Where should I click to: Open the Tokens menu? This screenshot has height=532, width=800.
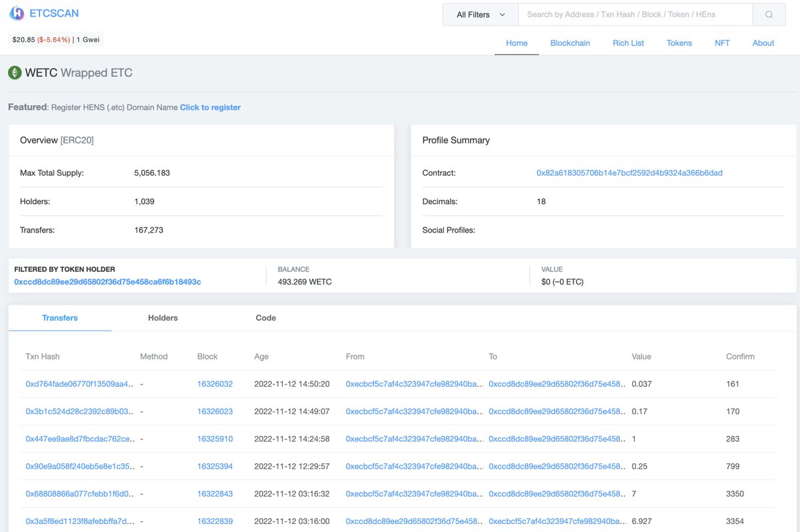[x=679, y=43]
